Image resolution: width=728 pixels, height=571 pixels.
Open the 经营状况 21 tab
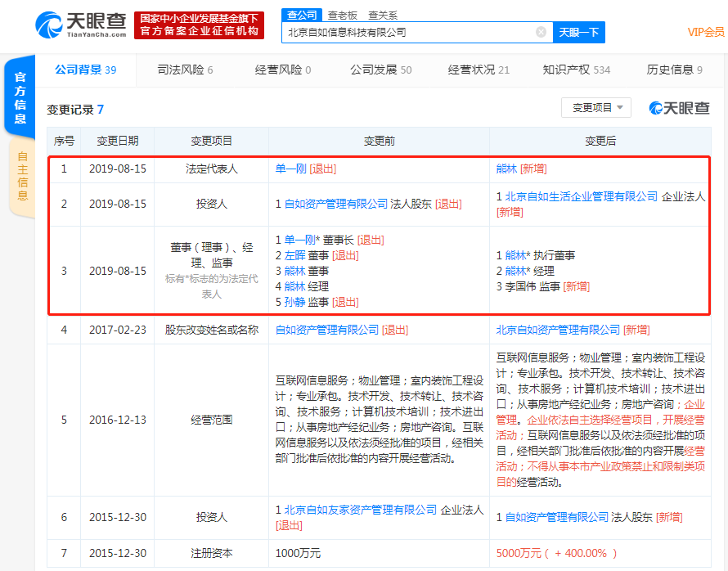pyautogui.click(x=479, y=70)
